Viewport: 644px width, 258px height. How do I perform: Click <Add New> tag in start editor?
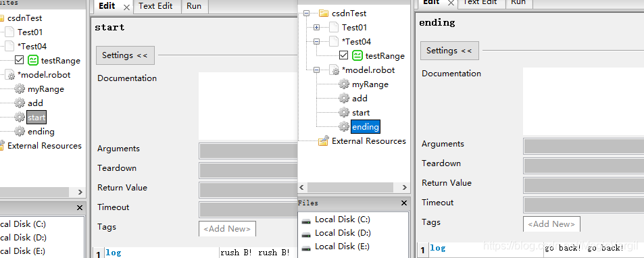[x=227, y=228]
